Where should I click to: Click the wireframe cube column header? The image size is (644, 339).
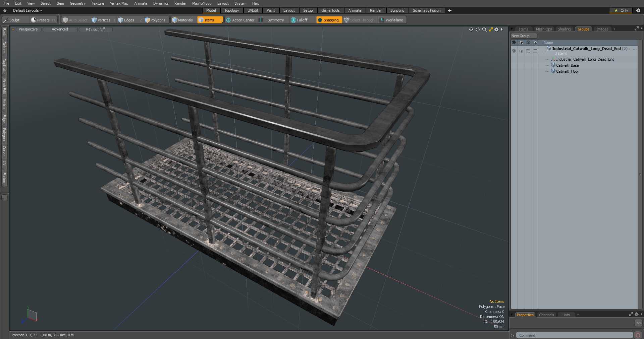tap(528, 43)
